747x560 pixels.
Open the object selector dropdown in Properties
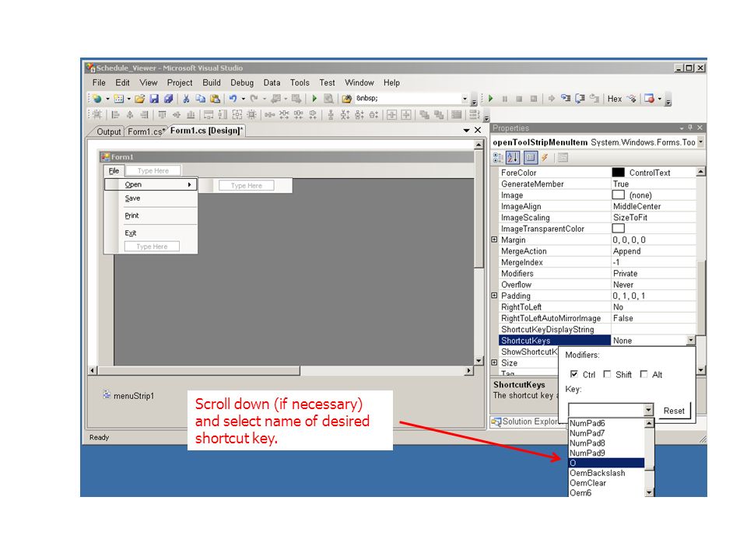700,142
